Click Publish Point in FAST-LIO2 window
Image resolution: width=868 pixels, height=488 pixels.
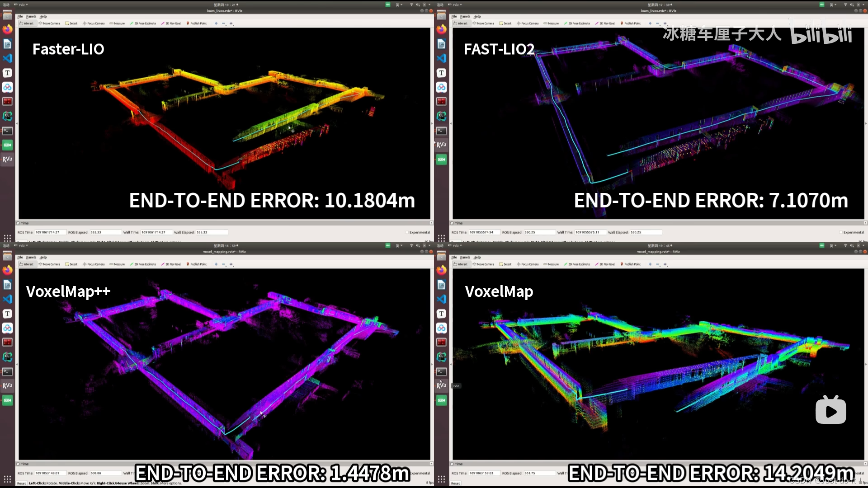click(630, 23)
